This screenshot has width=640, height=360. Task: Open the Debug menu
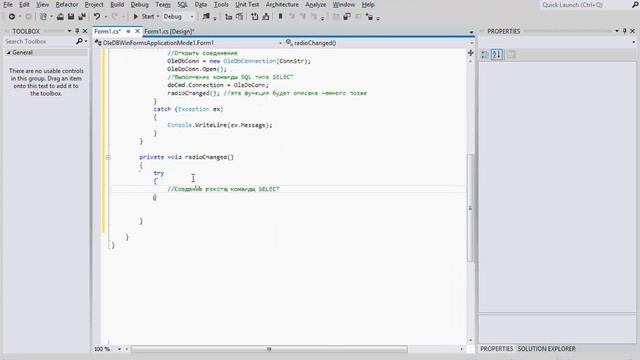[x=140, y=4]
